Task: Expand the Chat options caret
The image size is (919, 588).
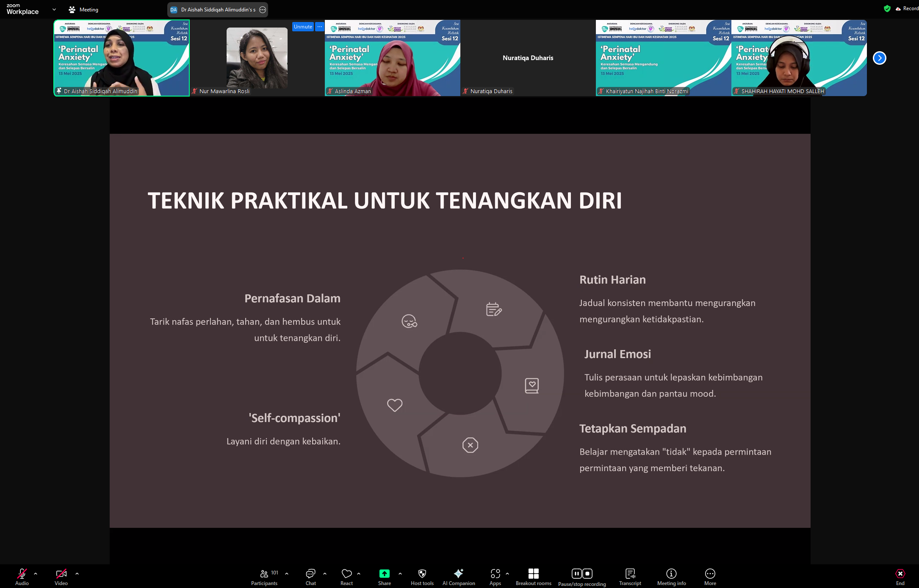Action: pyautogui.click(x=325, y=574)
